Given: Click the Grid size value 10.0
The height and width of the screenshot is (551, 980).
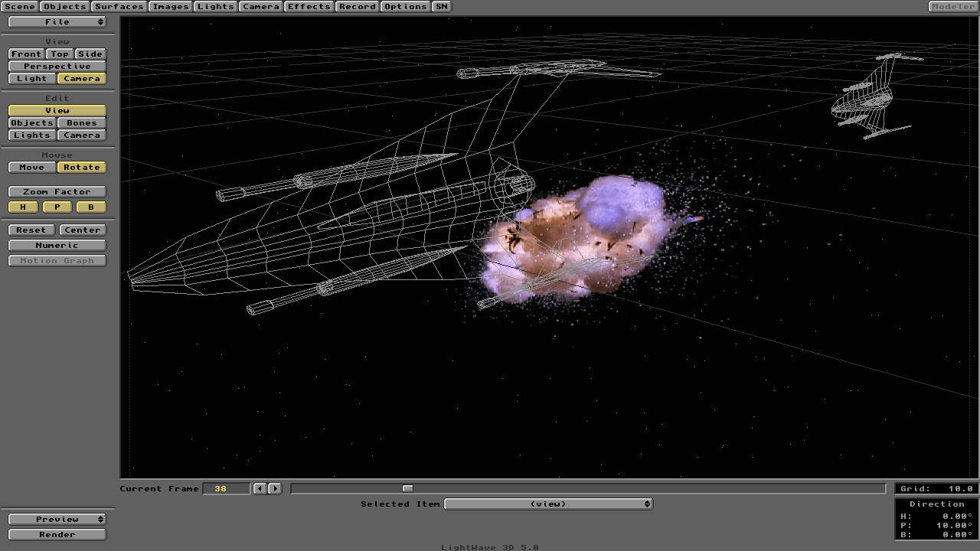Looking at the screenshot, I should click(x=960, y=488).
